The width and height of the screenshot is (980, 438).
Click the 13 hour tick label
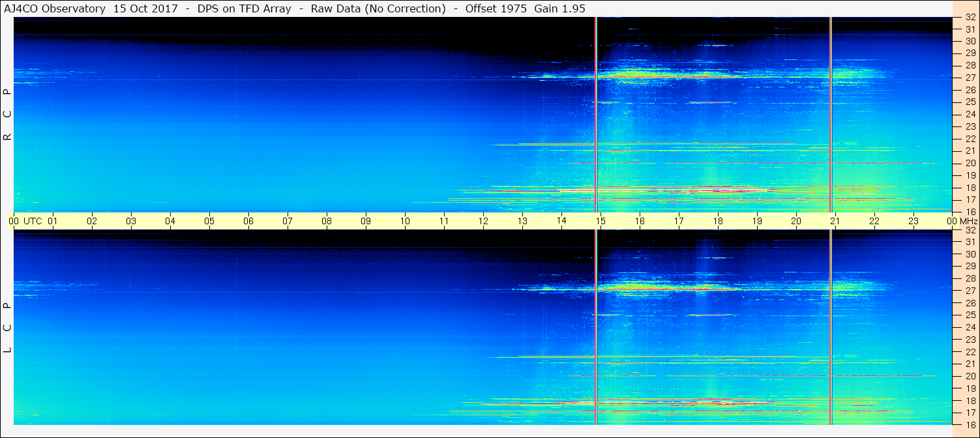[522, 221]
